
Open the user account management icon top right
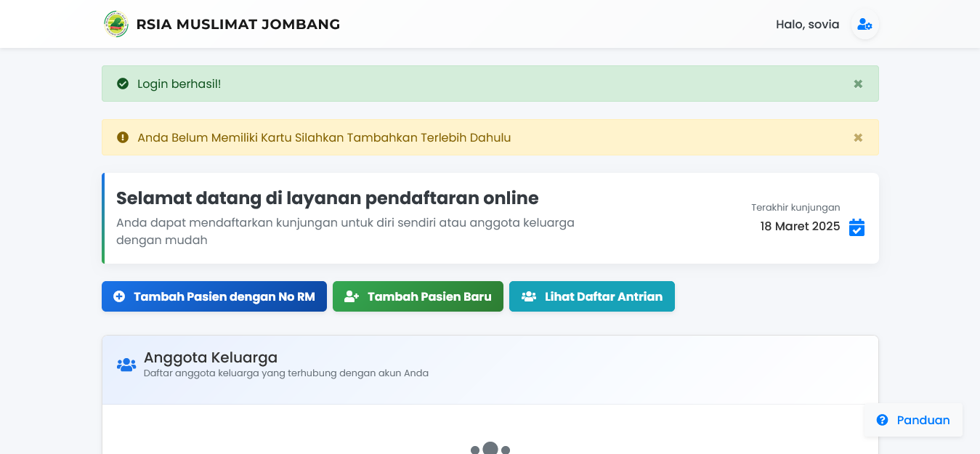(864, 24)
